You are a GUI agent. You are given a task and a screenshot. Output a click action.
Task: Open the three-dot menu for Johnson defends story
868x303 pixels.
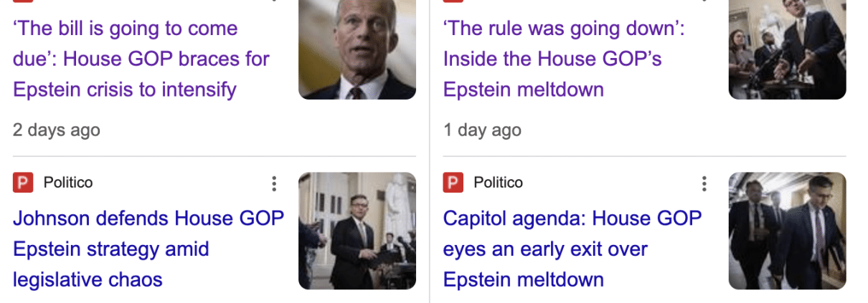(x=273, y=184)
